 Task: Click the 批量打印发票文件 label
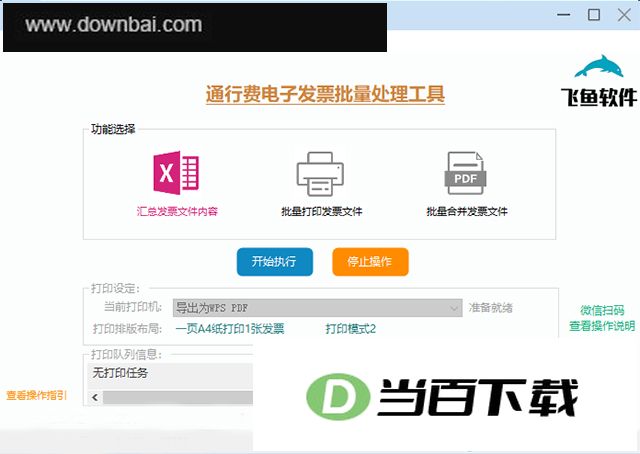322,211
